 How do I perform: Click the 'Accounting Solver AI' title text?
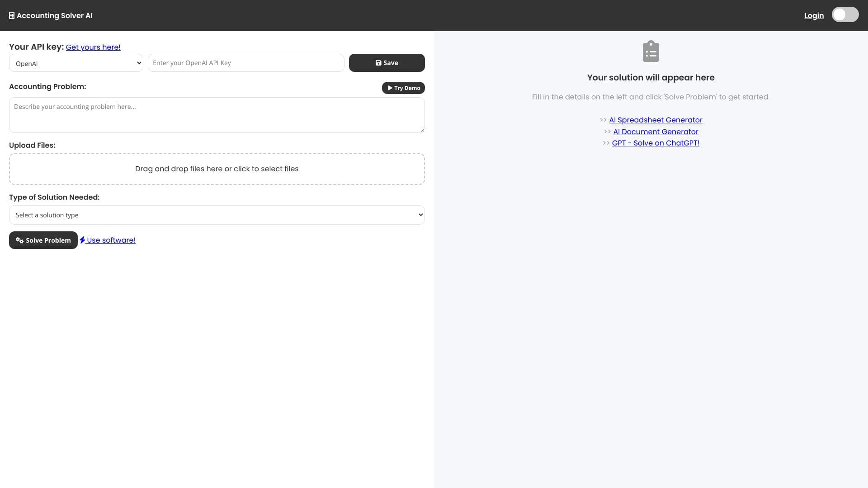(55, 15)
